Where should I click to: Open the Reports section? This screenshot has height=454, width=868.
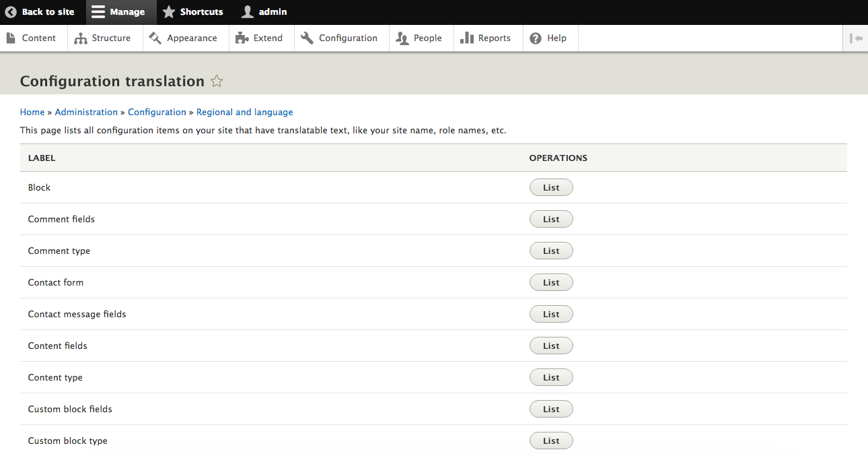click(486, 38)
